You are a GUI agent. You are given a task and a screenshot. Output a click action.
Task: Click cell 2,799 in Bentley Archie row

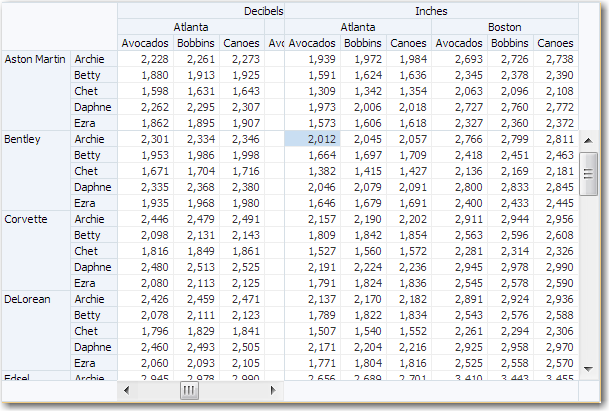tap(510, 139)
